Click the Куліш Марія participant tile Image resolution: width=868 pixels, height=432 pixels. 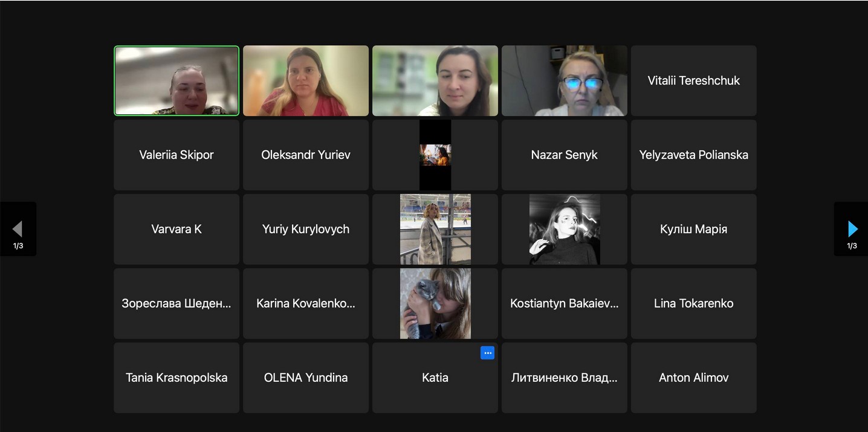click(693, 229)
